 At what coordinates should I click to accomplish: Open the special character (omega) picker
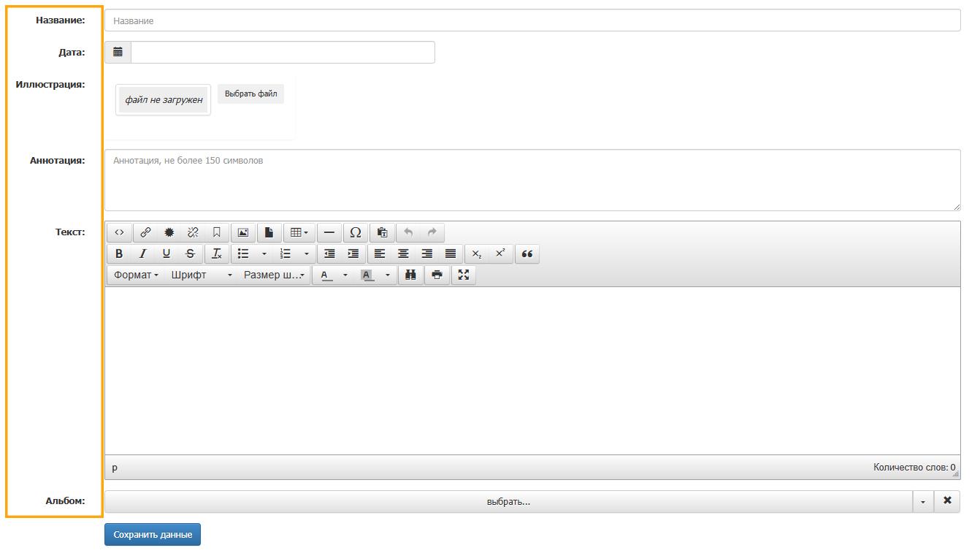[x=356, y=232]
